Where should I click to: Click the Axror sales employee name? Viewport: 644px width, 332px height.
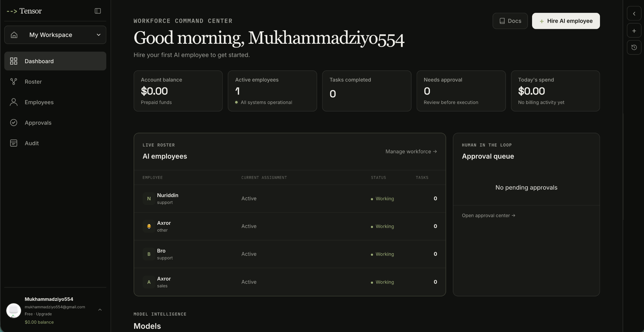(164, 279)
